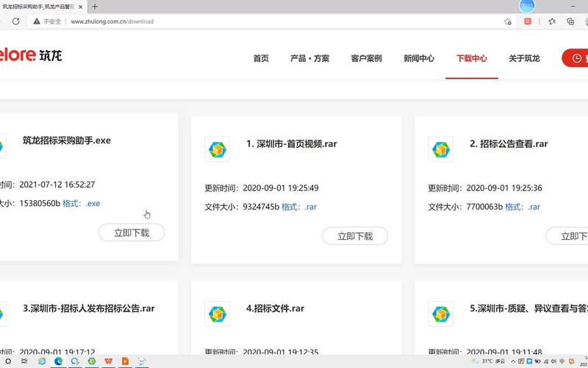Viewport: 588px width, 368px height.
Task: Click the 不安全 security warning icon
Action: point(36,21)
